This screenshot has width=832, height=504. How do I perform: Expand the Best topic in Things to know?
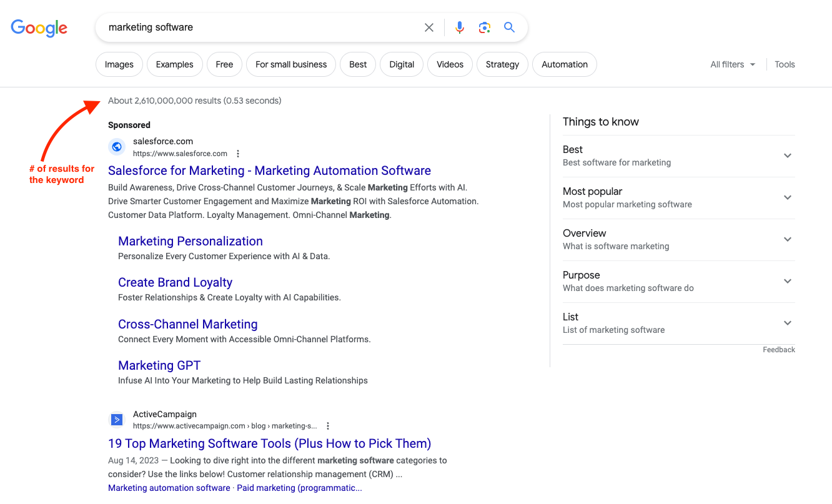coord(679,156)
